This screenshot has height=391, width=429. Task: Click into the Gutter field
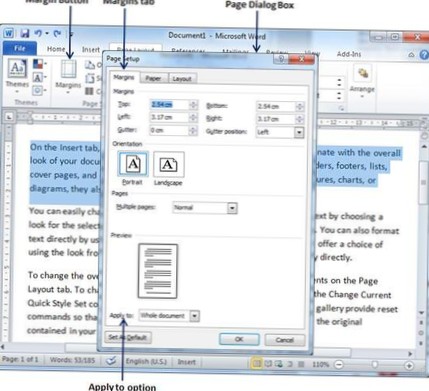tap(169, 130)
